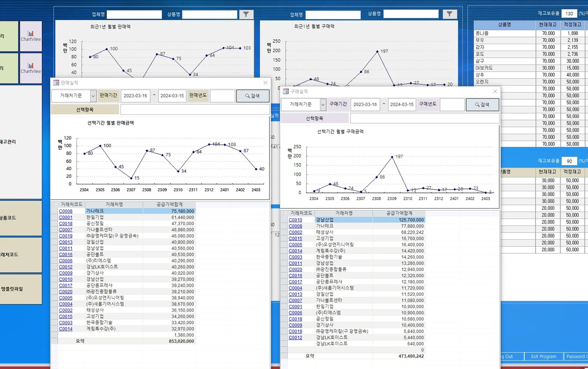This screenshot has height=369, width=588.
Task: Open code link C0010 in purchase table
Action: pos(295,220)
